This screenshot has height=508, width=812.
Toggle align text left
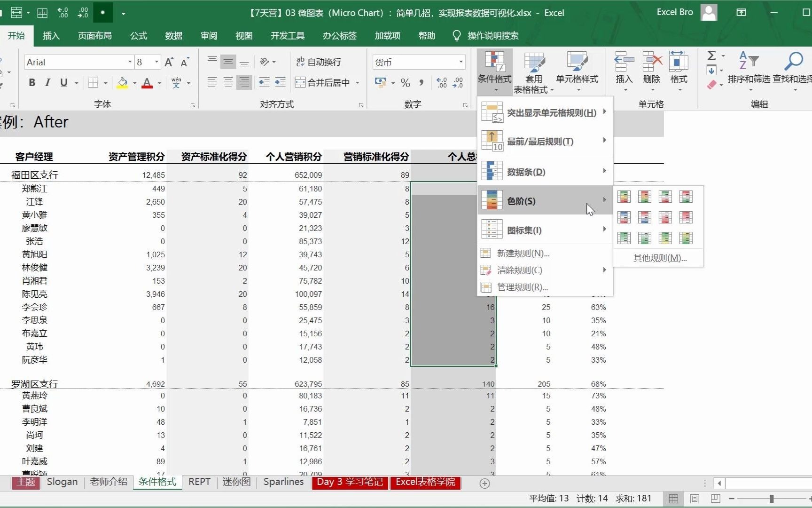212,82
